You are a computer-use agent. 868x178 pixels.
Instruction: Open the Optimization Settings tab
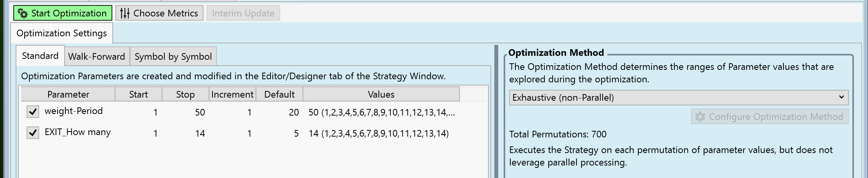(61, 33)
